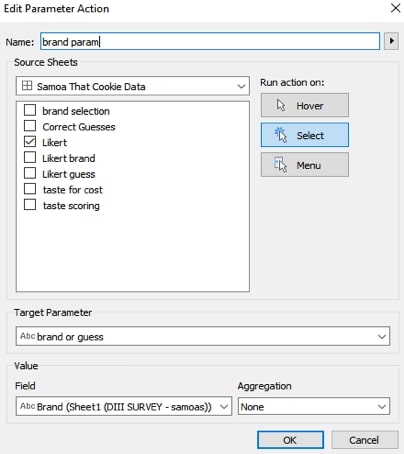Click the dashboard grid icon in Source Sheets
Screen dimensions: 404x454
[27, 86]
